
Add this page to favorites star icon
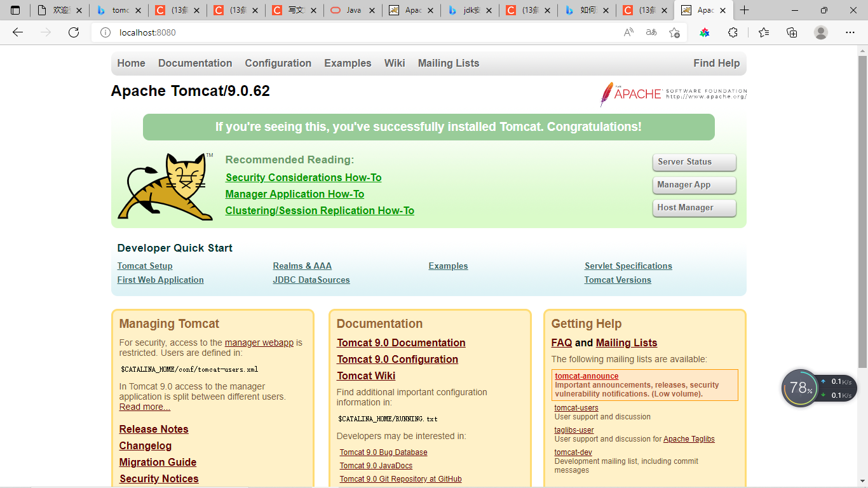point(674,32)
